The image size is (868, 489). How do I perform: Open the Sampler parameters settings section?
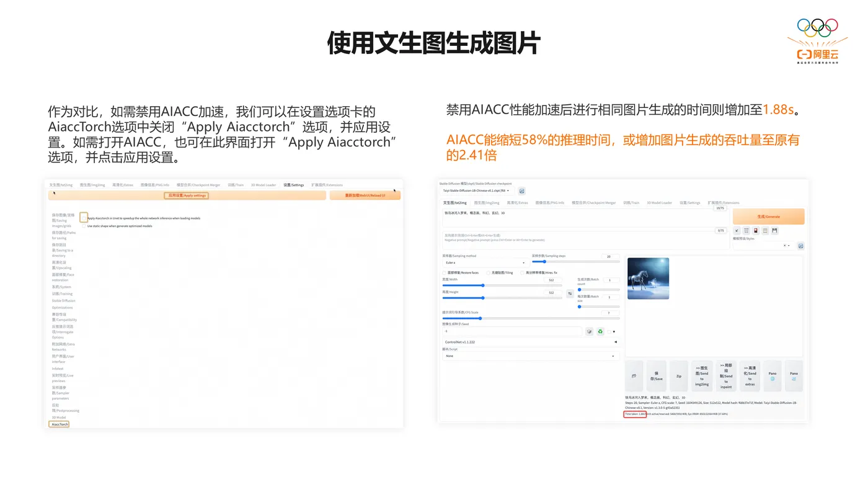tap(61, 393)
